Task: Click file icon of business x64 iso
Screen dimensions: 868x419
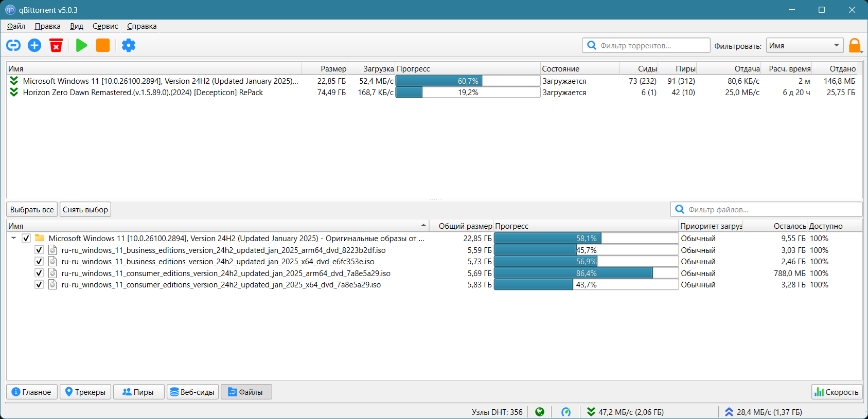Action: (x=52, y=261)
